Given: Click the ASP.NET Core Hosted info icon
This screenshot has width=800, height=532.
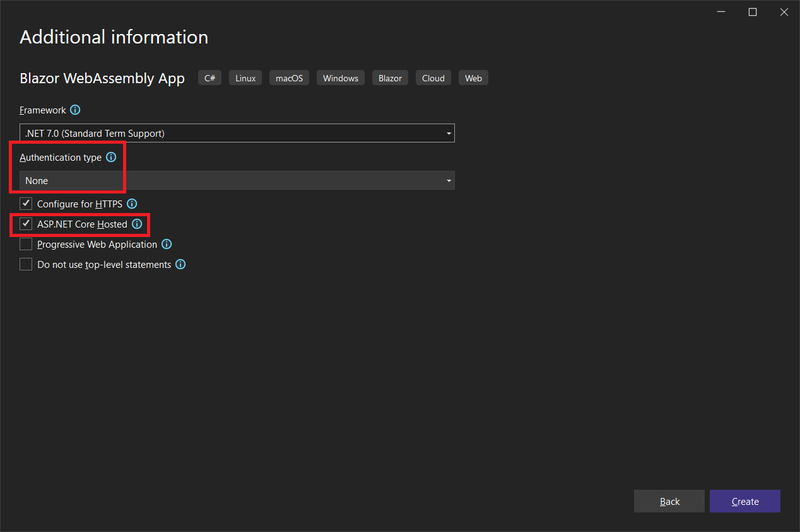Looking at the screenshot, I should [137, 224].
